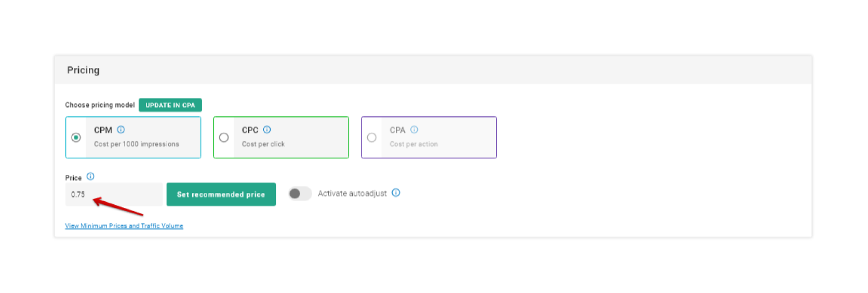Select the CPA radio button circle

point(371,137)
